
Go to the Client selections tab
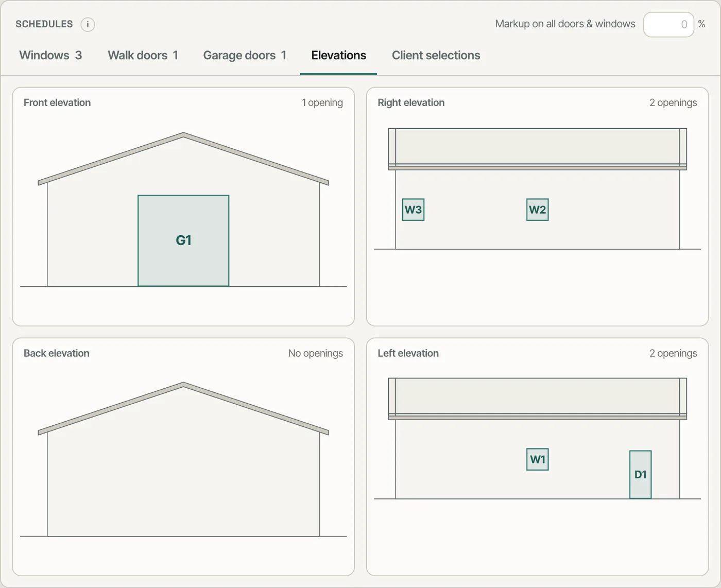pos(436,56)
